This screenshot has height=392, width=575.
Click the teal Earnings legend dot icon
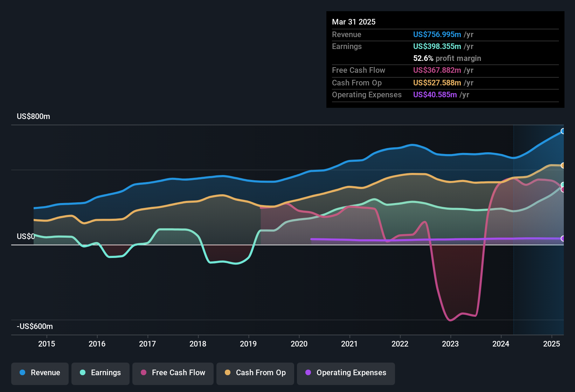83,373
